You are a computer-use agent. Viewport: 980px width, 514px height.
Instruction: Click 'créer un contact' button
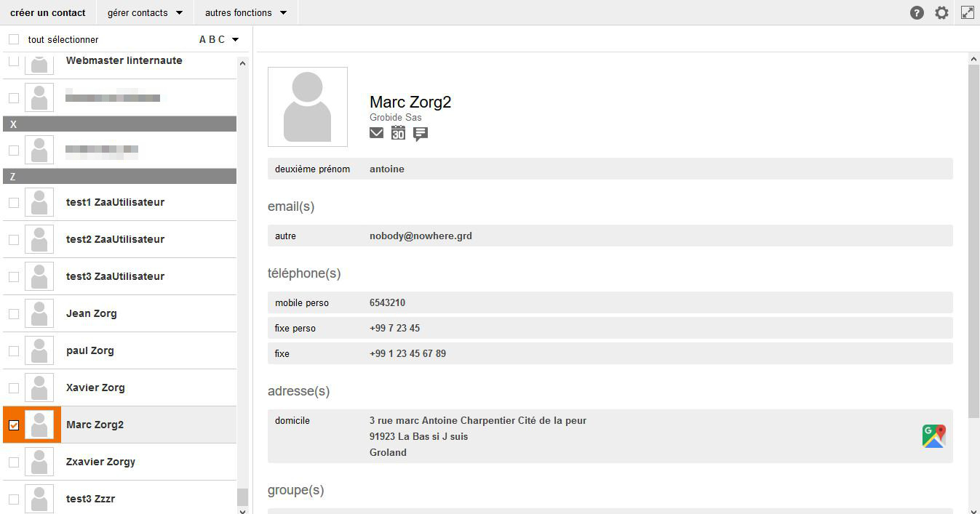point(48,13)
